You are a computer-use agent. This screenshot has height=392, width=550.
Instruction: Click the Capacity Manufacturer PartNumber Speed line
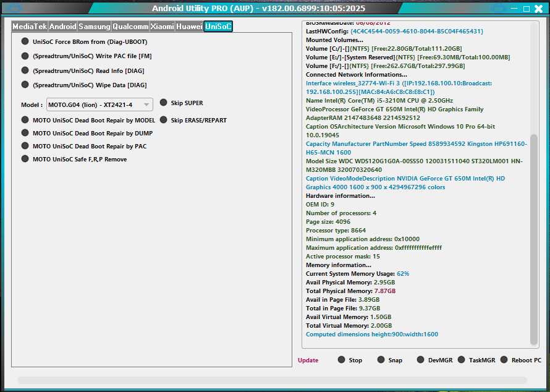[417, 148]
